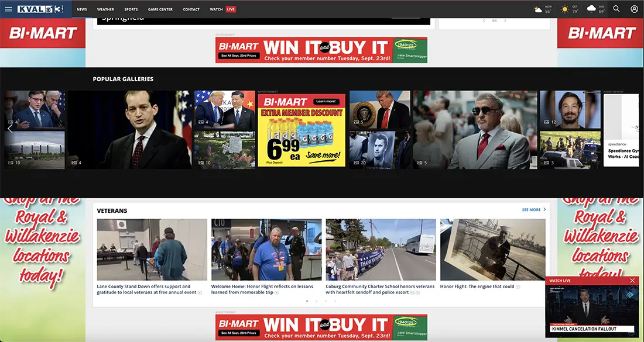Open the man in blue shirt thumbnail
The width and height of the screenshot is (644, 342).
(x=266, y=249)
